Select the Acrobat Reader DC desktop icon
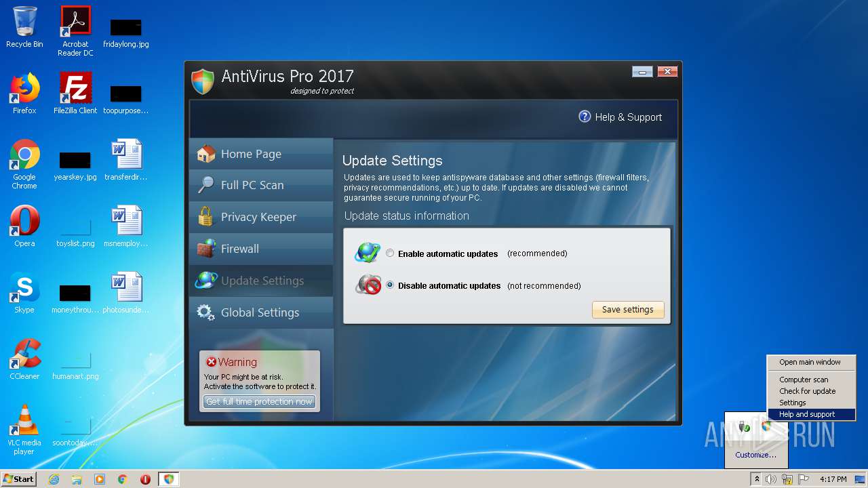The height and width of the screenshot is (488, 868). pos(75,31)
